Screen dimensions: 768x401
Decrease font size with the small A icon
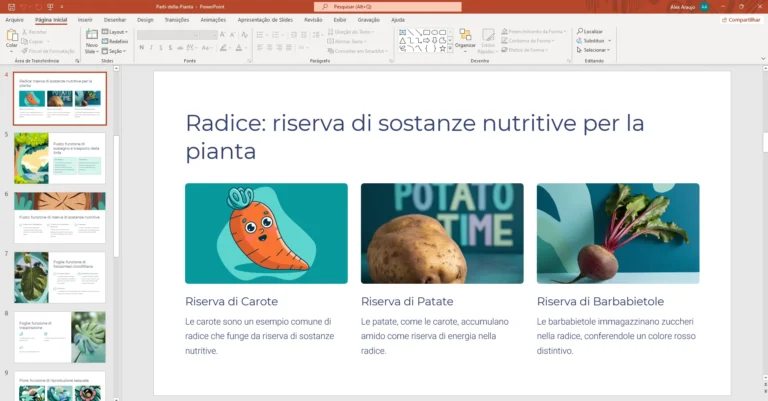[x=233, y=35]
